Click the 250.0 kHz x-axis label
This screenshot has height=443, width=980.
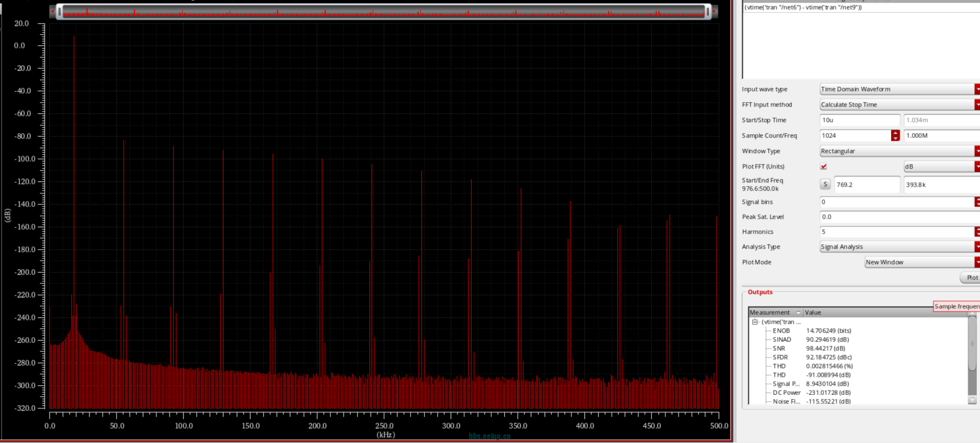pyautogui.click(x=385, y=426)
